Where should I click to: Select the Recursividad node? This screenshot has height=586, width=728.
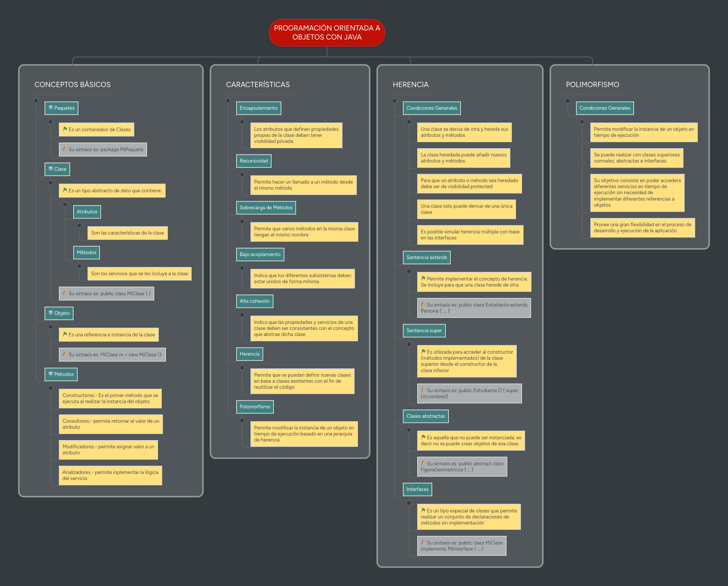254,161
